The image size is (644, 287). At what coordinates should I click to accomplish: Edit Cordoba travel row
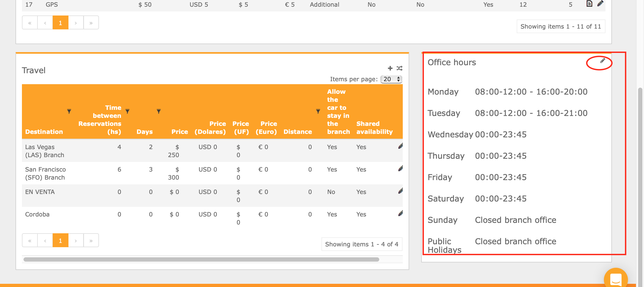(x=400, y=214)
